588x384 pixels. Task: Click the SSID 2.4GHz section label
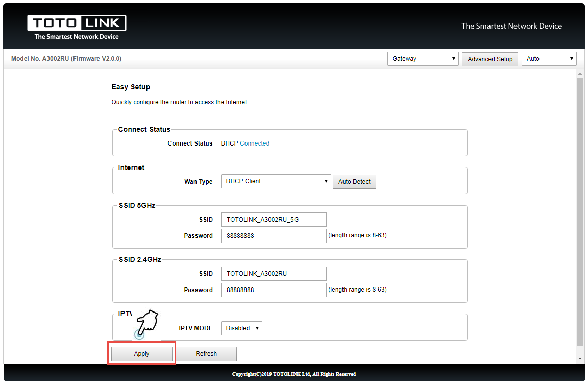click(140, 259)
